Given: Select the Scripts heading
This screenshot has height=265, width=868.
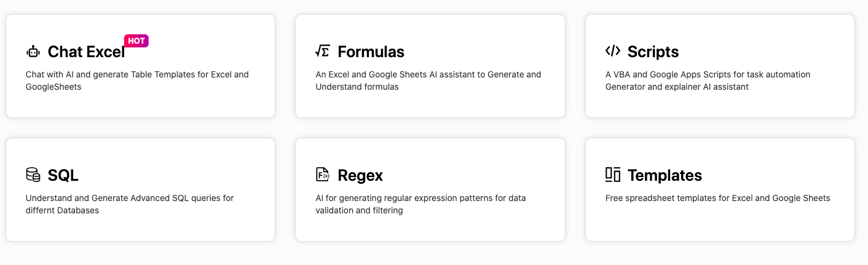Looking at the screenshot, I should coord(653,52).
